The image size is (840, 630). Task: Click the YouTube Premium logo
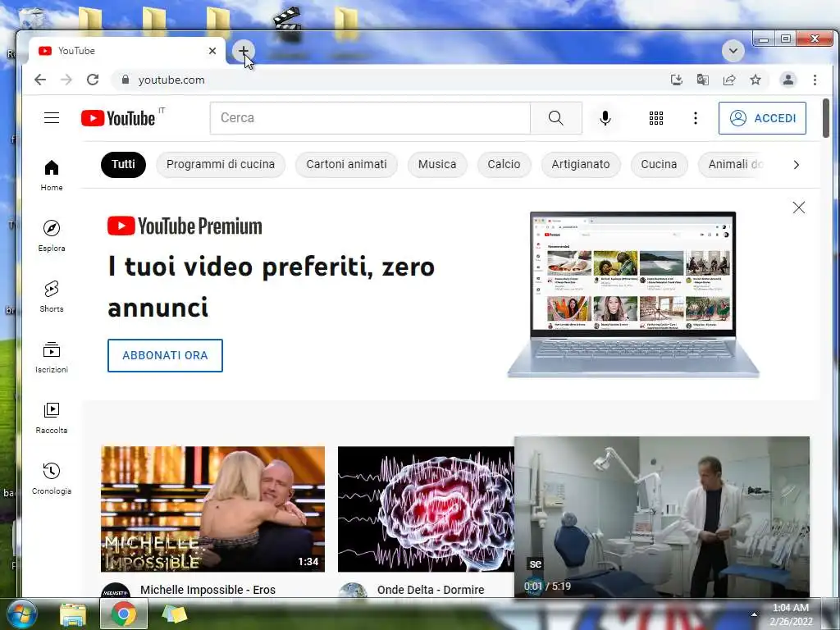185,226
